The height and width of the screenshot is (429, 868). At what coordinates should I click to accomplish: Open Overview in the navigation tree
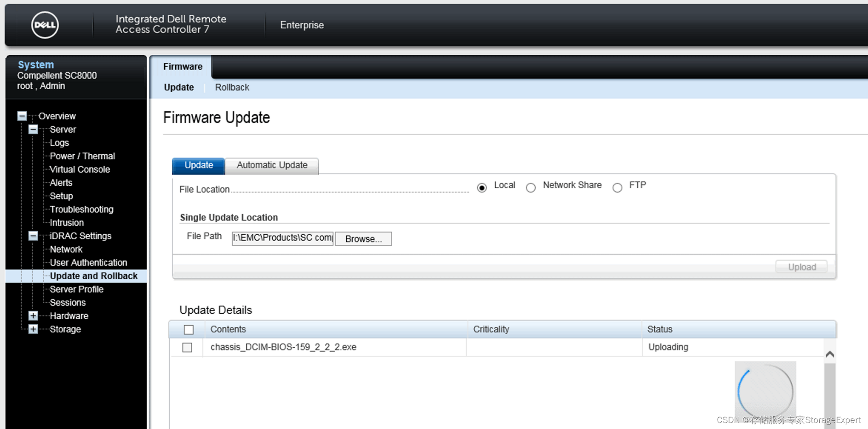pyautogui.click(x=57, y=116)
